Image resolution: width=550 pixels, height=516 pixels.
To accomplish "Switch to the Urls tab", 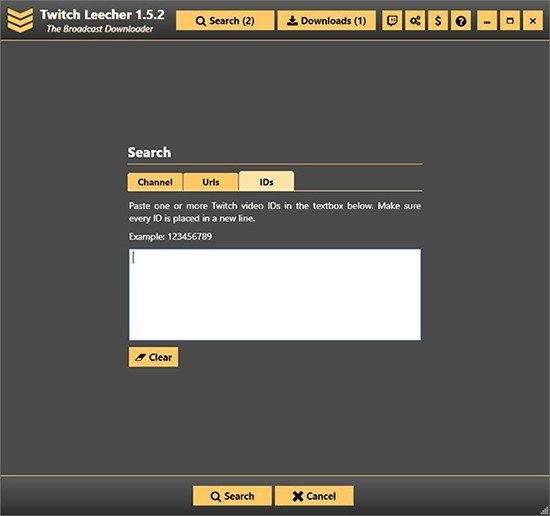I will 211,182.
